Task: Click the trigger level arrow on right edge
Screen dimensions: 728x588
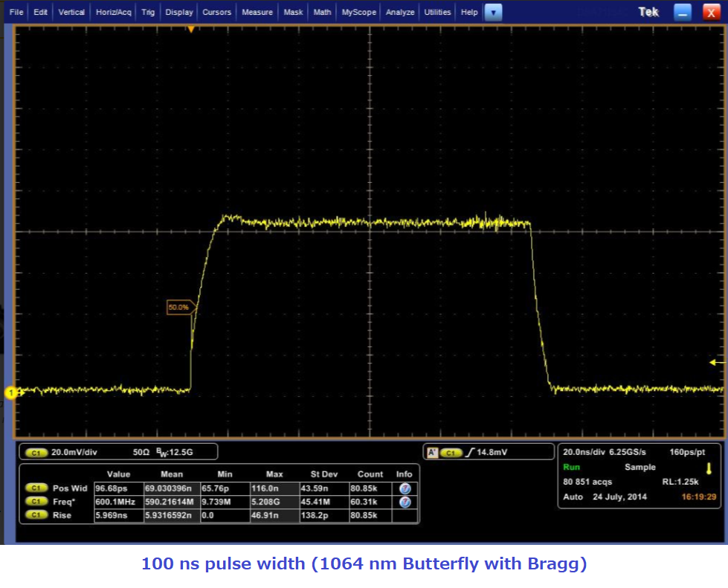Action: click(x=717, y=363)
